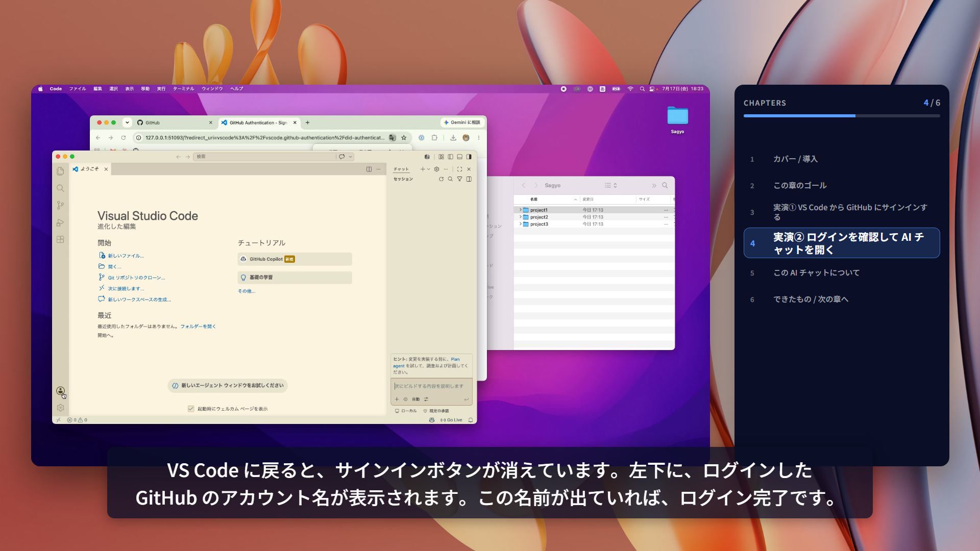Open notifications bell in VS Code status bar
This screenshot has width=980, height=551.
coord(471,420)
